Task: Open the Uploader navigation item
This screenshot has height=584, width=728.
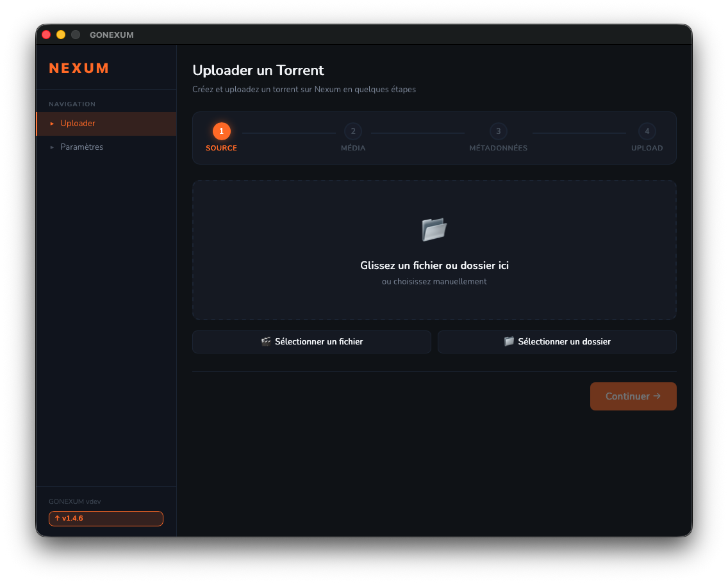Action: [106, 124]
